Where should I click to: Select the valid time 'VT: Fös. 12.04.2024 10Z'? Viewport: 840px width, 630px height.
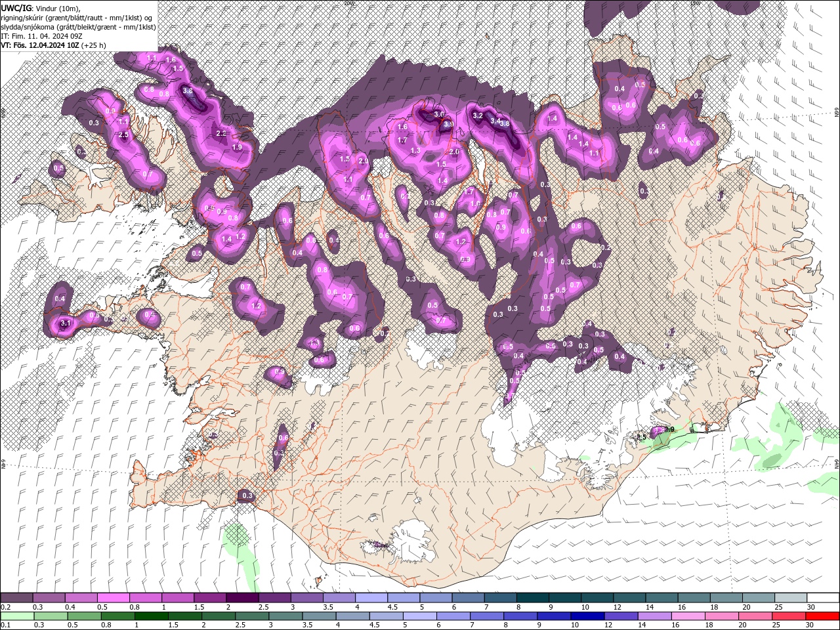40,45
